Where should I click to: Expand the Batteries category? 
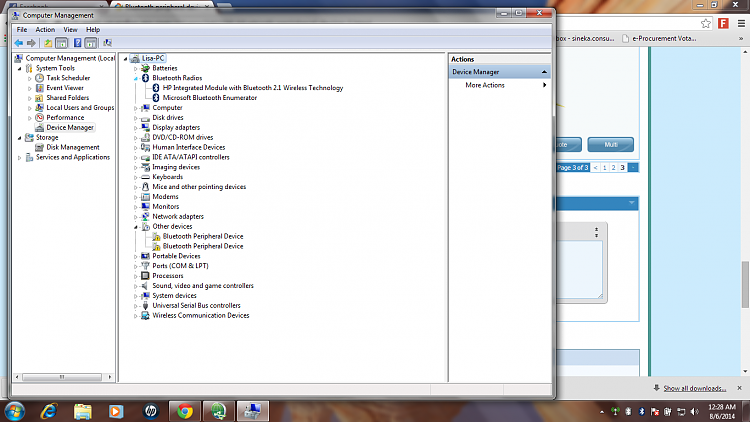136,69
